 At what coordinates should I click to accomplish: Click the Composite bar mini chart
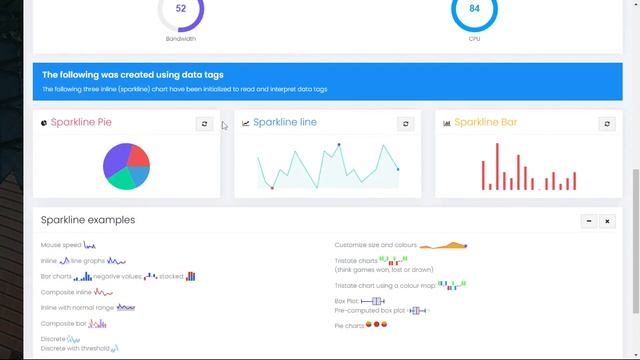pos(97,324)
